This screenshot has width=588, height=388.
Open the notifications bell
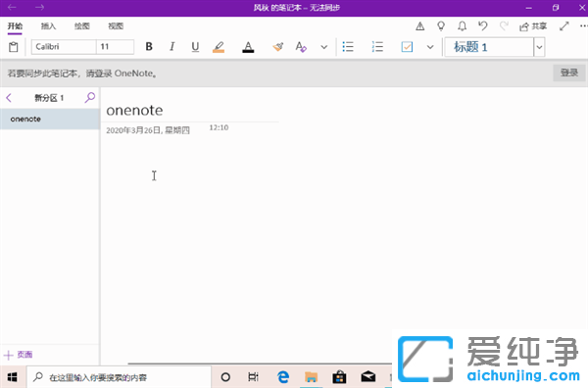pos(462,25)
